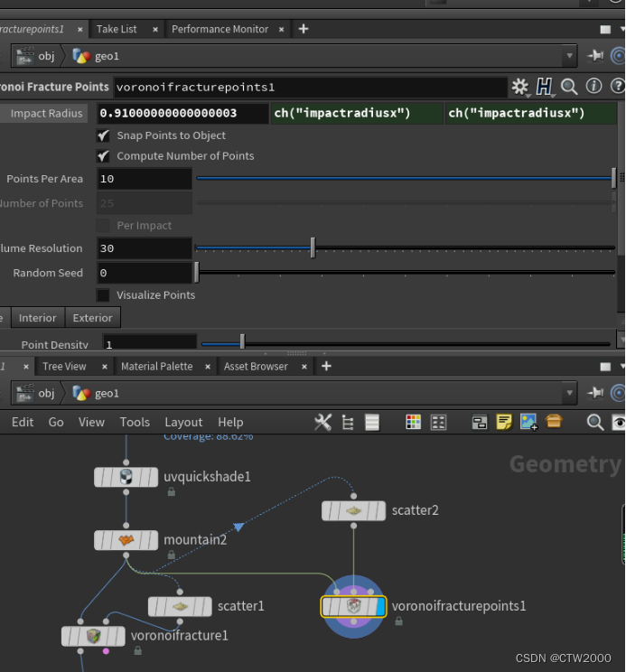Open the network View menu
This screenshot has height=672, width=626.
click(x=91, y=422)
